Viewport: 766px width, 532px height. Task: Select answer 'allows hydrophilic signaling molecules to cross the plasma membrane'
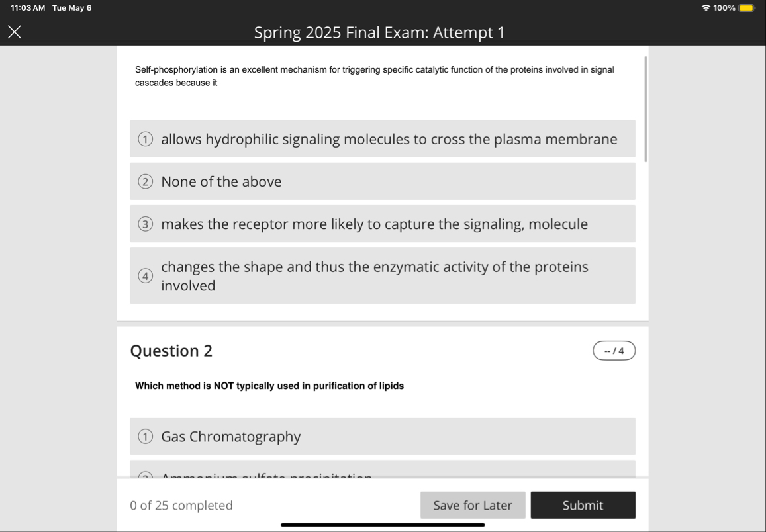[383, 139]
